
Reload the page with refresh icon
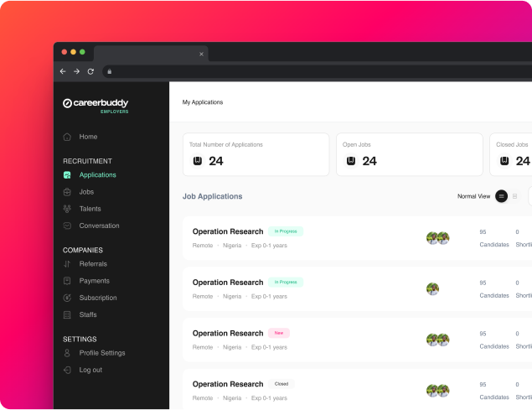[90, 71]
